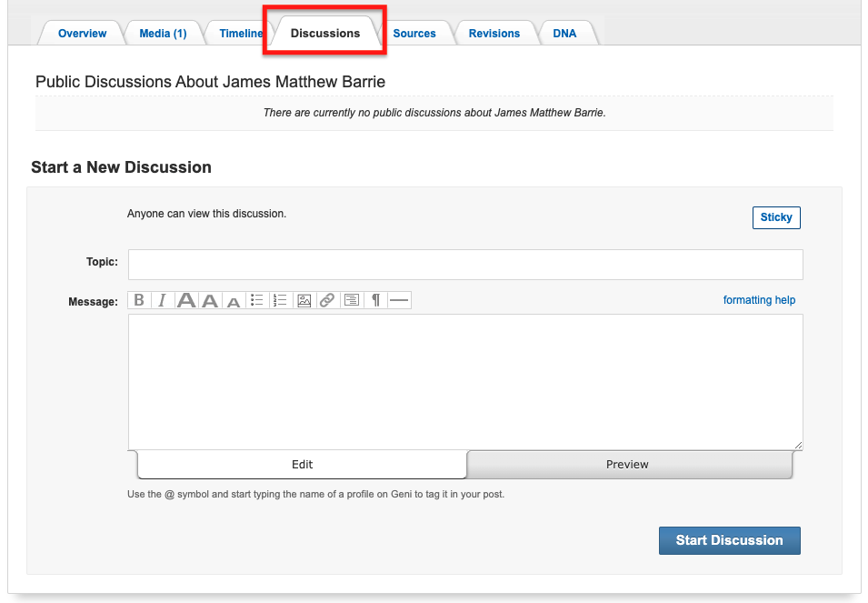Apply italic formatting in message toolbar
The height and width of the screenshot is (603, 868).
pyautogui.click(x=163, y=300)
